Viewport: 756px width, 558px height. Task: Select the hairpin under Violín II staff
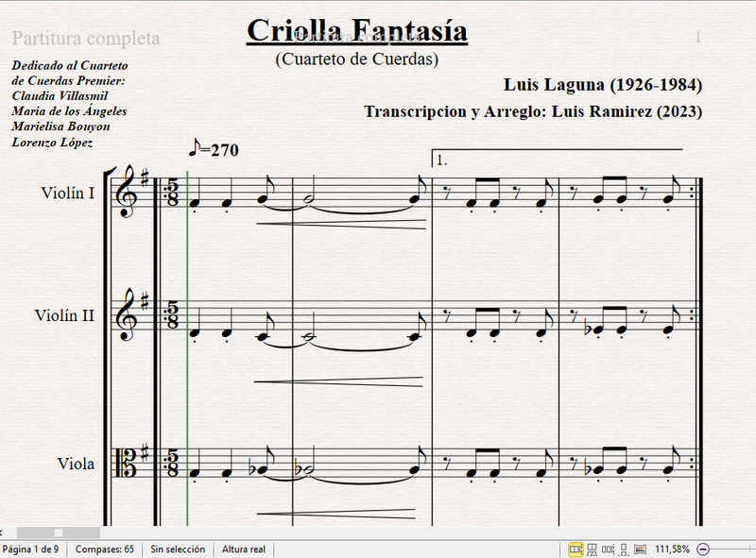pos(338,381)
